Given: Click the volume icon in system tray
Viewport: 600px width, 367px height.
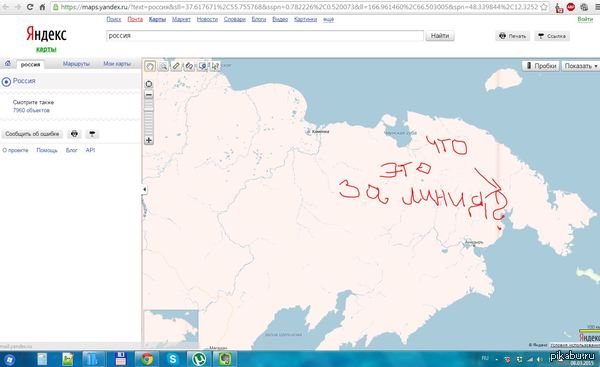Looking at the screenshot, I should (540, 359).
